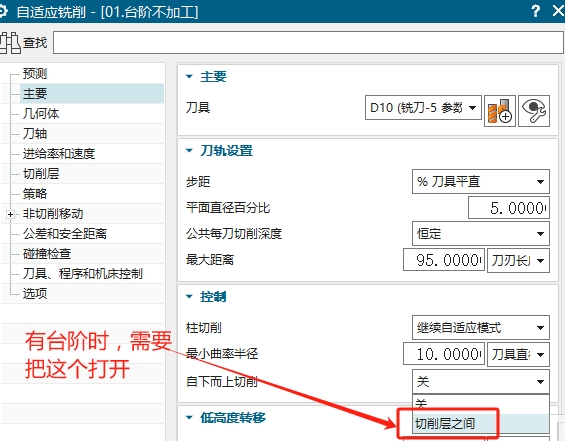Open the edit/display tool wrench icon
The height and width of the screenshot is (441, 565).
(x=534, y=111)
